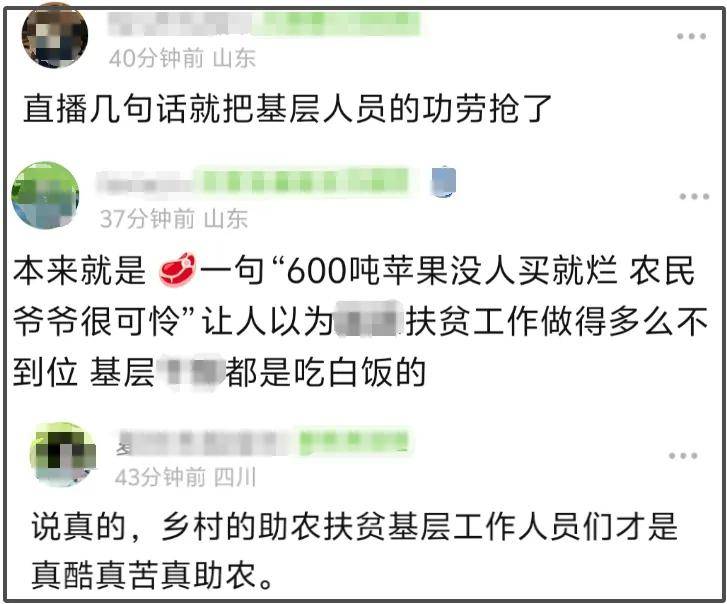Select the comment line 真酷真苦真助农。
This screenshot has width=727, height=604.
[152, 575]
